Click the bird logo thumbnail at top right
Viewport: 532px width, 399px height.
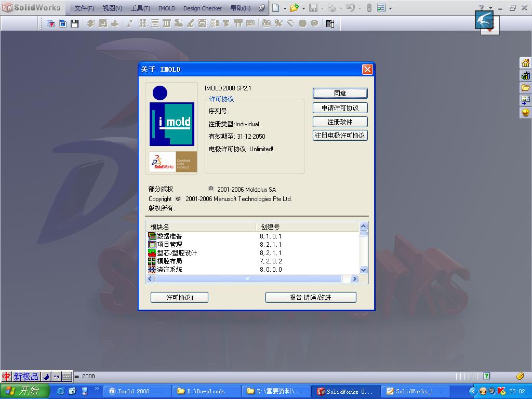pos(484,20)
